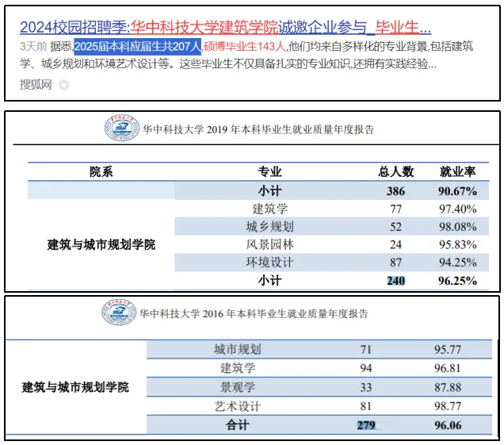Click the HUST logo in the 2016 report header
The image size is (504, 445).
point(119,312)
